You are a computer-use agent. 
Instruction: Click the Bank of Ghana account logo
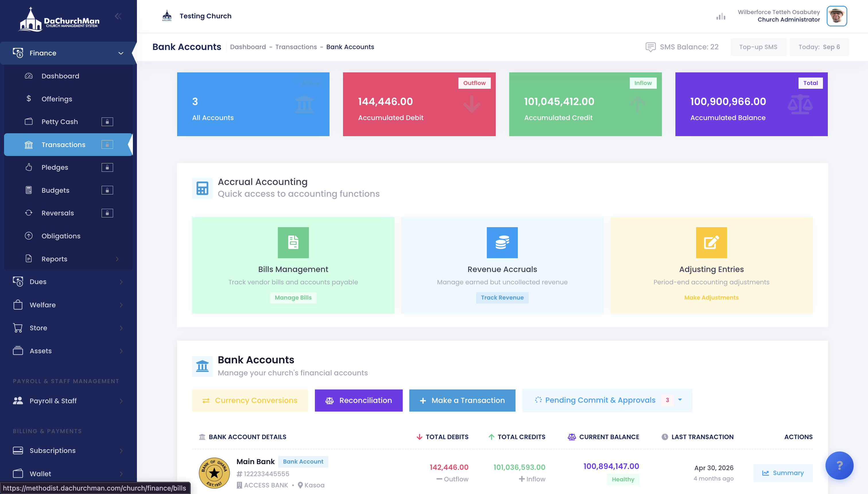[214, 473]
